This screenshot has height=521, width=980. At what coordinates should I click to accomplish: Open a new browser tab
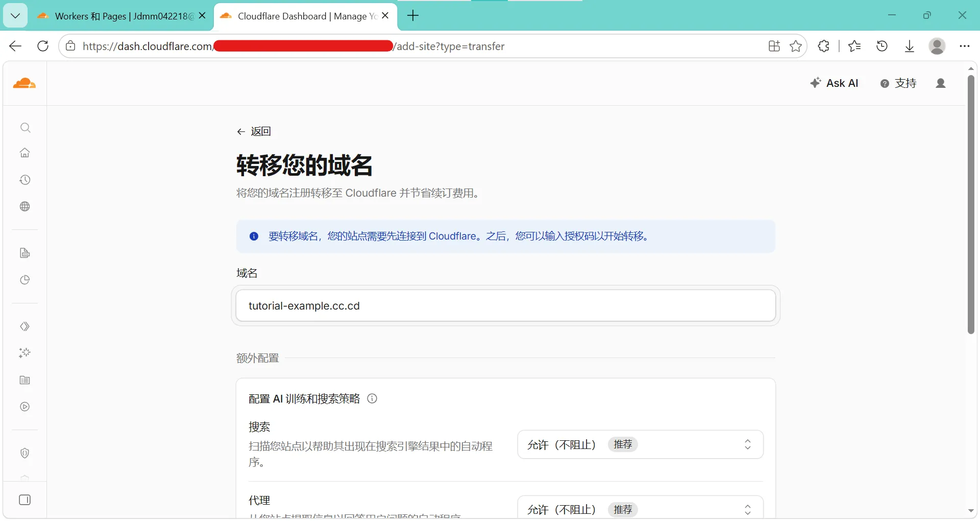pyautogui.click(x=413, y=16)
